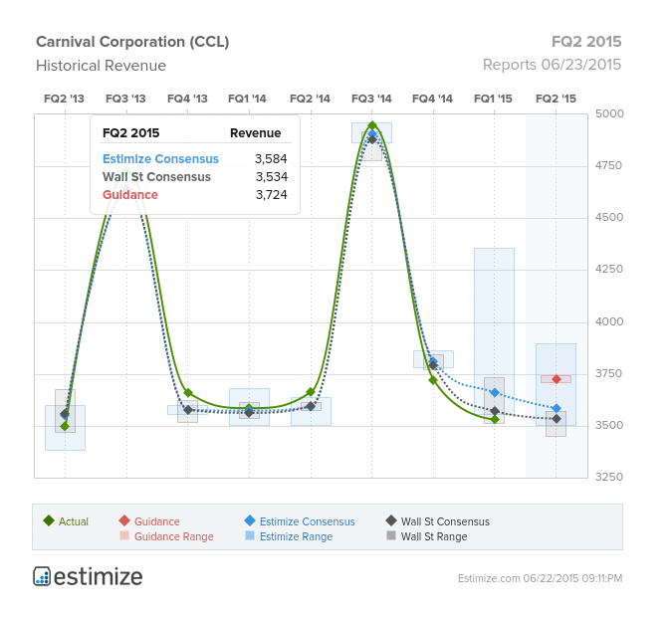Image resolution: width=672 pixels, height=617 pixels.
Task: Select the FQ2 '15 quarter label
Action: click(x=556, y=99)
